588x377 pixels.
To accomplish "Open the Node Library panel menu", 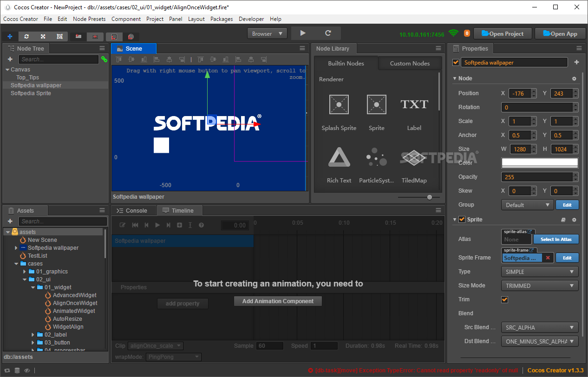I will tap(438, 48).
